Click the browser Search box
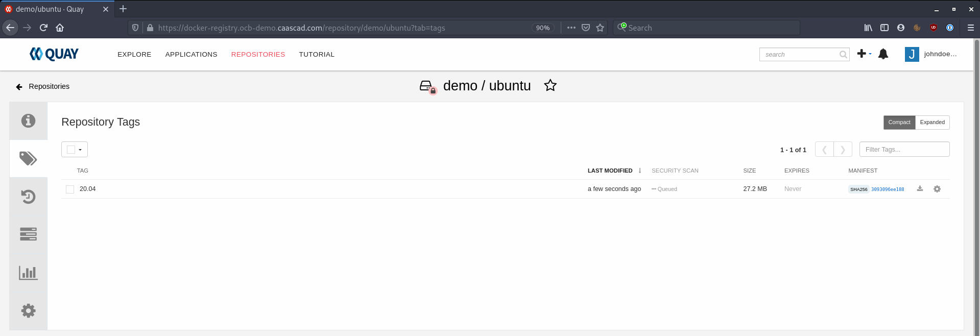The width and height of the screenshot is (980, 336). pyautogui.click(x=707, y=28)
